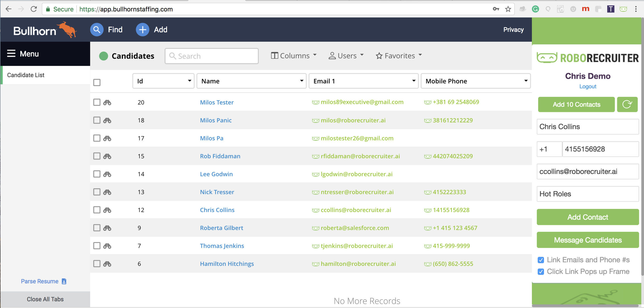The image size is (644, 308).
Task: Click the Hot Roles input field
Action: [588, 194]
